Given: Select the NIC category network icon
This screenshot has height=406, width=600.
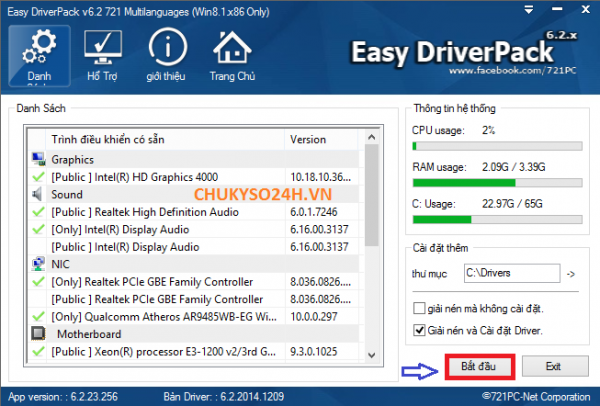Looking at the screenshot, I should pos(38,264).
